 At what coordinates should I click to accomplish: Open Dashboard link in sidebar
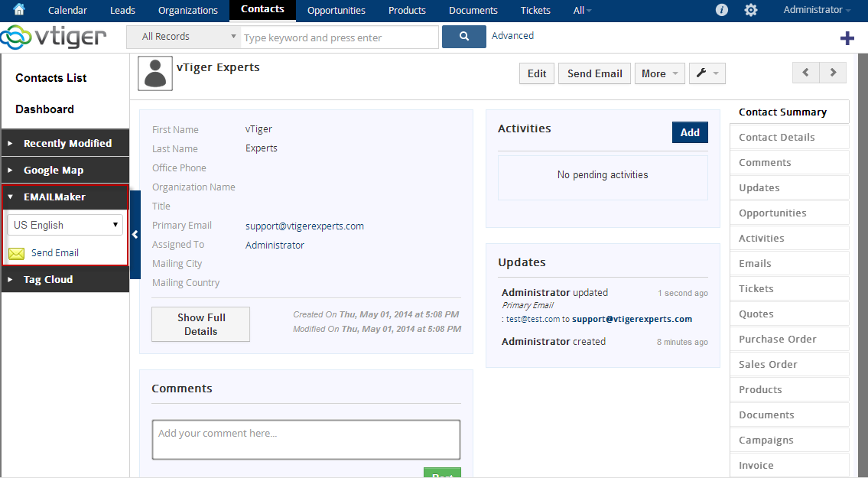44,109
